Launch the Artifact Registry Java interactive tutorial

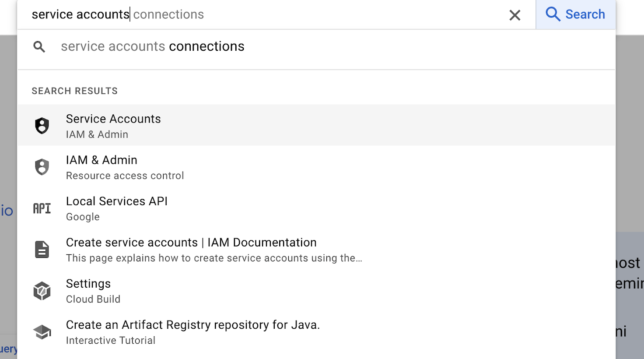click(x=192, y=325)
